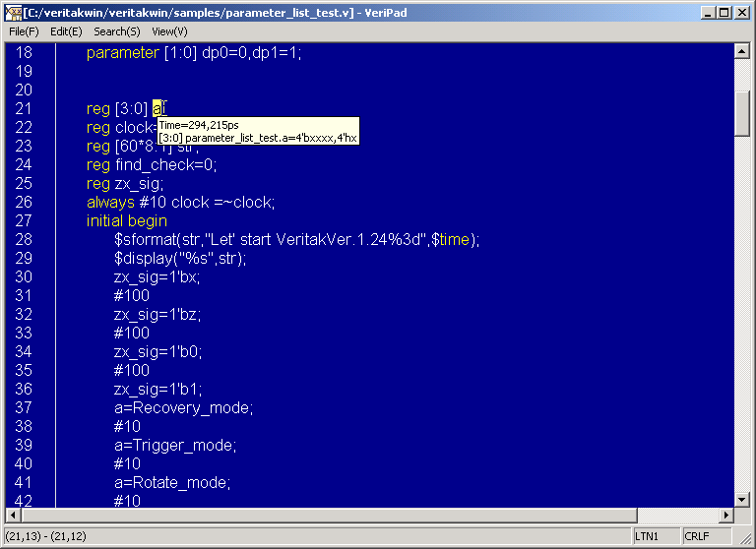Click 'a=Rotate_mode;' on line 41
Viewport: 756px width, 549px height.
[x=171, y=483]
